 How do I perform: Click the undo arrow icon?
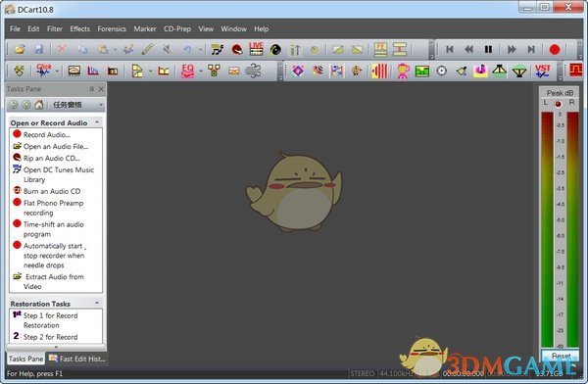(187, 50)
